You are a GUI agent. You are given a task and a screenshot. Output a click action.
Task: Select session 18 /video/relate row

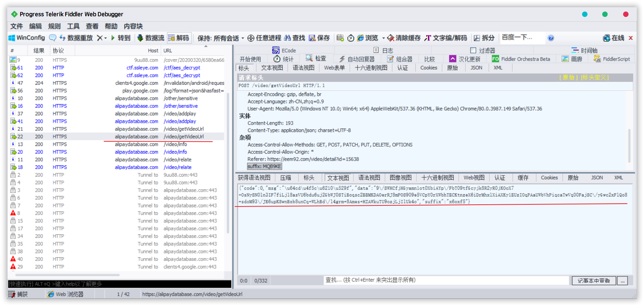pos(117,167)
